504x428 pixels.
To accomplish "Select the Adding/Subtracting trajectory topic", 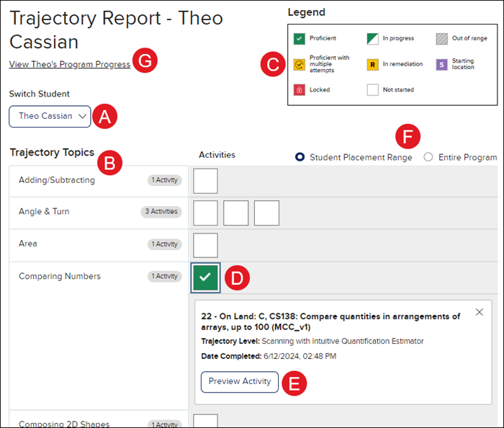I will pyautogui.click(x=57, y=180).
